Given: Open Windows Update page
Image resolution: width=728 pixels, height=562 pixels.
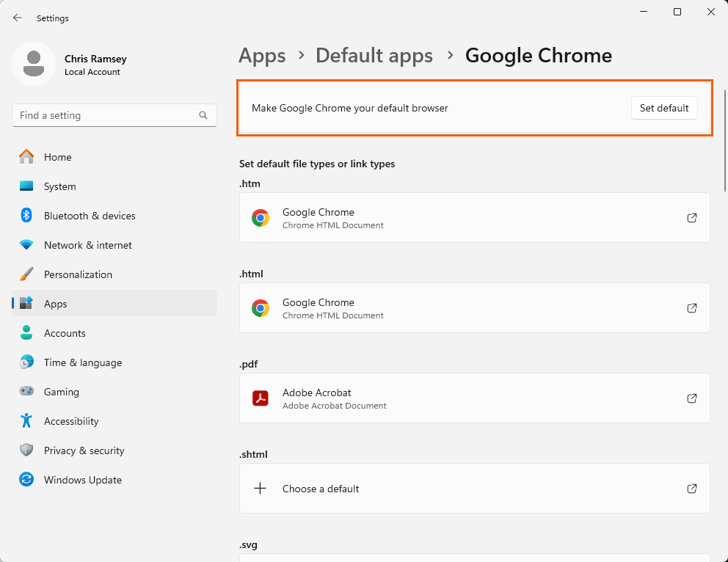Looking at the screenshot, I should point(114,479).
